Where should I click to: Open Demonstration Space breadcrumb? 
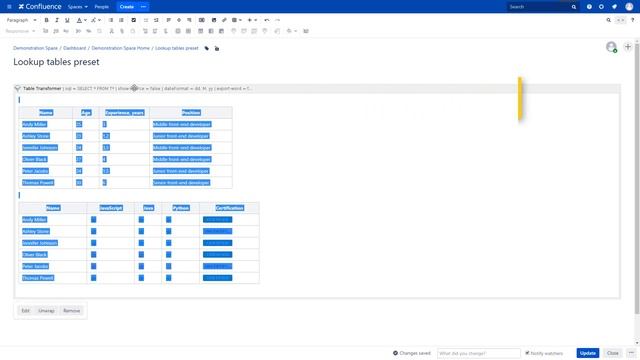pyautogui.click(x=35, y=48)
